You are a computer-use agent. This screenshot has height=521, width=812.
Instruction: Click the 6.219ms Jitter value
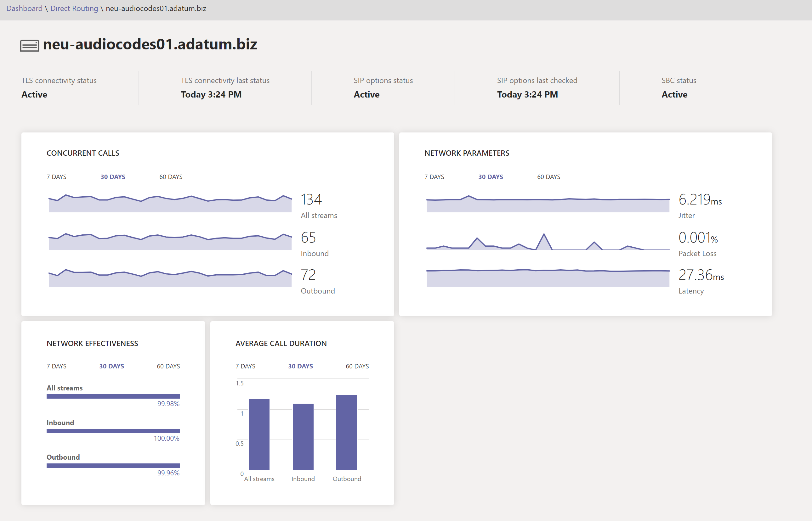700,199
